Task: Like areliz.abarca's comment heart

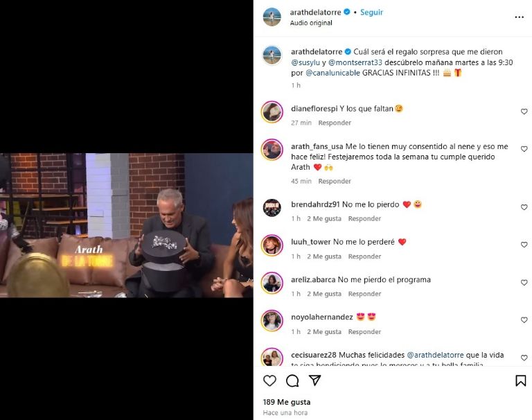Action: pyautogui.click(x=524, y=283)
